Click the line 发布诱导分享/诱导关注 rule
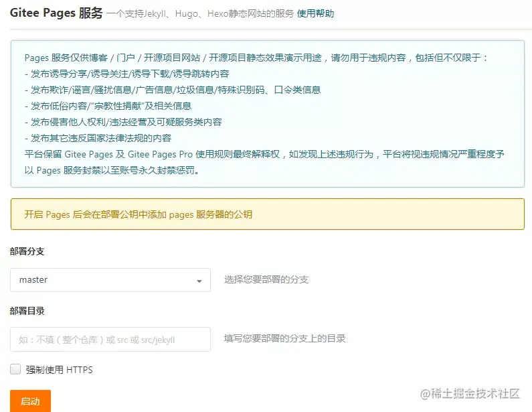The image size is (532, 412). click(127, 74)
